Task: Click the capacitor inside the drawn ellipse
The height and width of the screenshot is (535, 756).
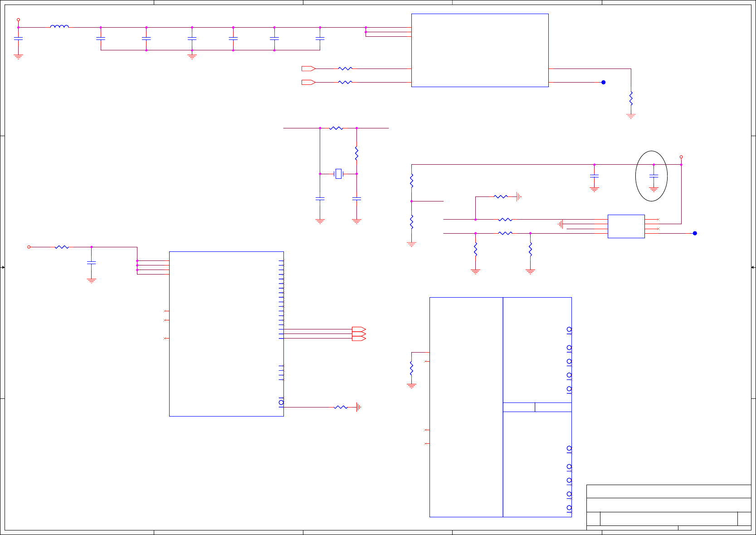Action: (x=654, y=176)
